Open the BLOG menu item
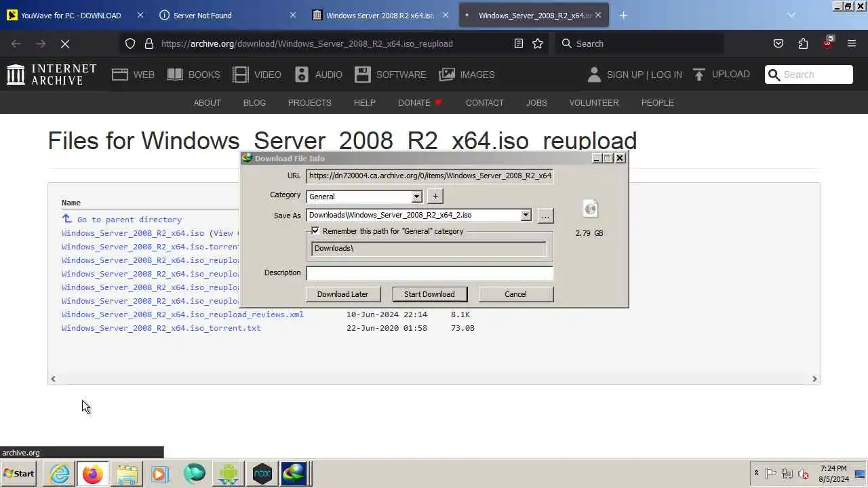This screenshot has height=488, width=868. coord(254,103)
